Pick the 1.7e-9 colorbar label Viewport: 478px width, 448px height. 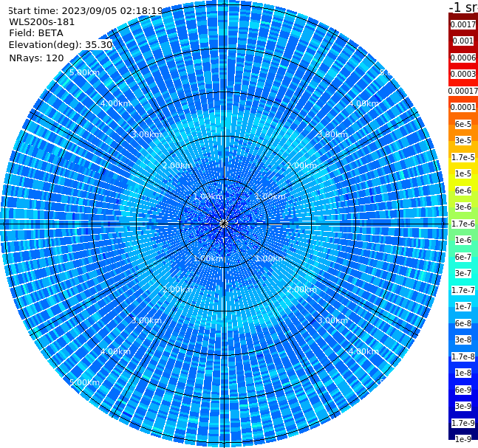click(x=463, y=423)
